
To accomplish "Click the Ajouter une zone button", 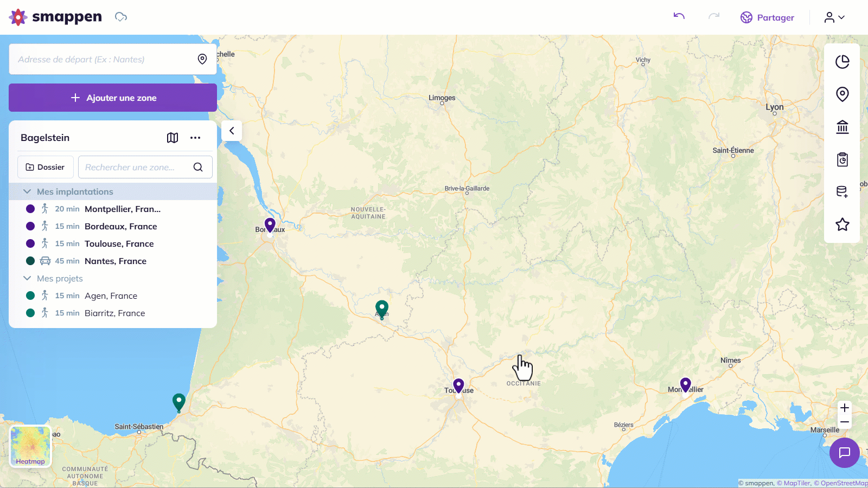I will click(x=113, y=98).
